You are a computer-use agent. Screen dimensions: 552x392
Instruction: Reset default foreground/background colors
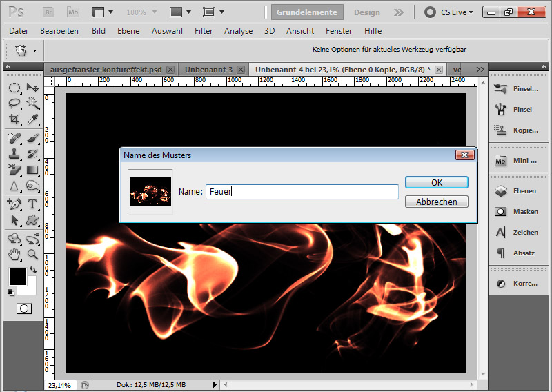[11, 292]
